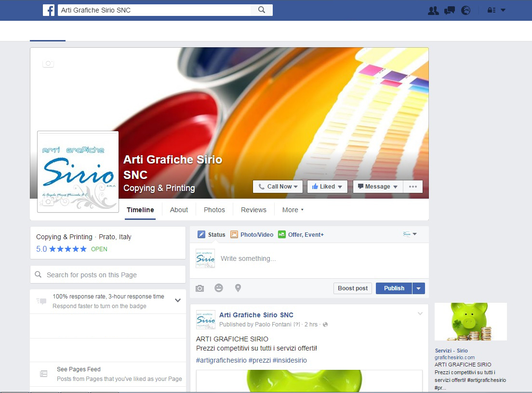Expand the response rate chevron
Screen dimensions: 532x393
(178, 300)
